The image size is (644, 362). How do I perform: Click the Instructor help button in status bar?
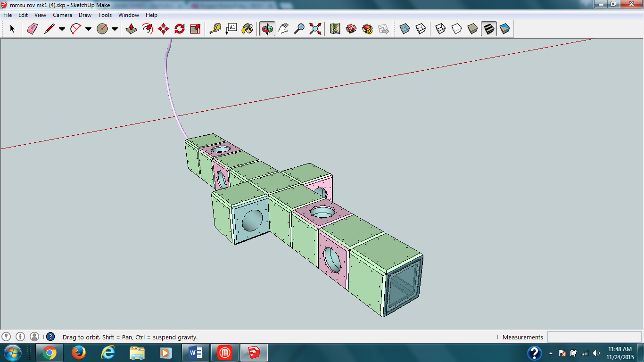point(50,337)
